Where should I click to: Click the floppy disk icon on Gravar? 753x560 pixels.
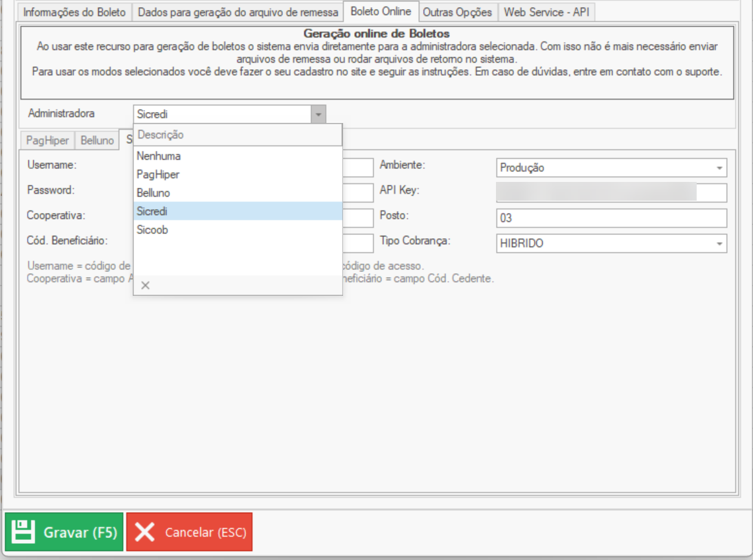[24, 532]
